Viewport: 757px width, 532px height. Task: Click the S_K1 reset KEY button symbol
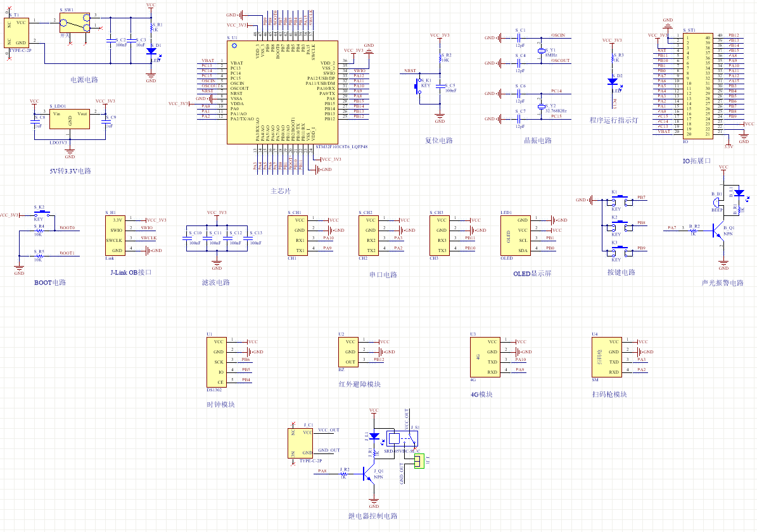[419, 87]
